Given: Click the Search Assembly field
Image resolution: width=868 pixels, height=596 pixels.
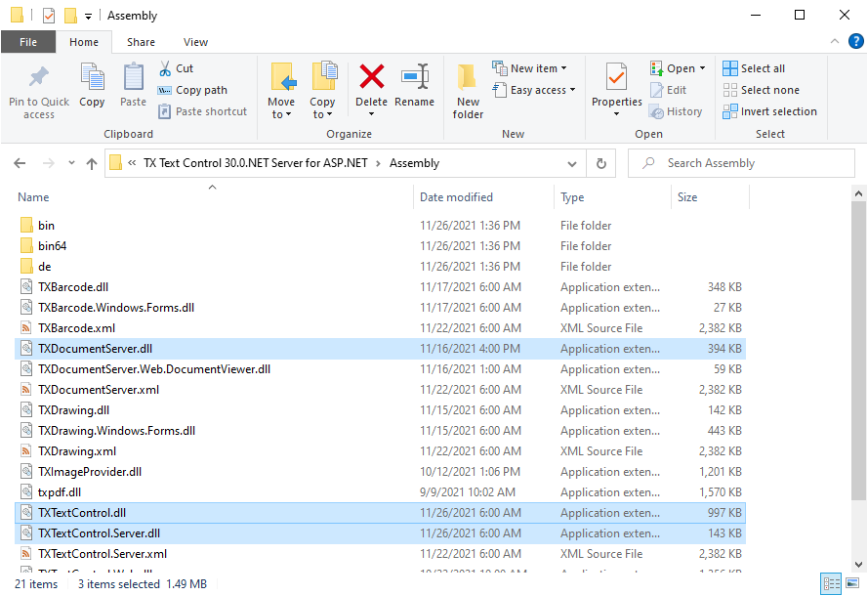Looking at the screenshot, I should click(741, 163).
